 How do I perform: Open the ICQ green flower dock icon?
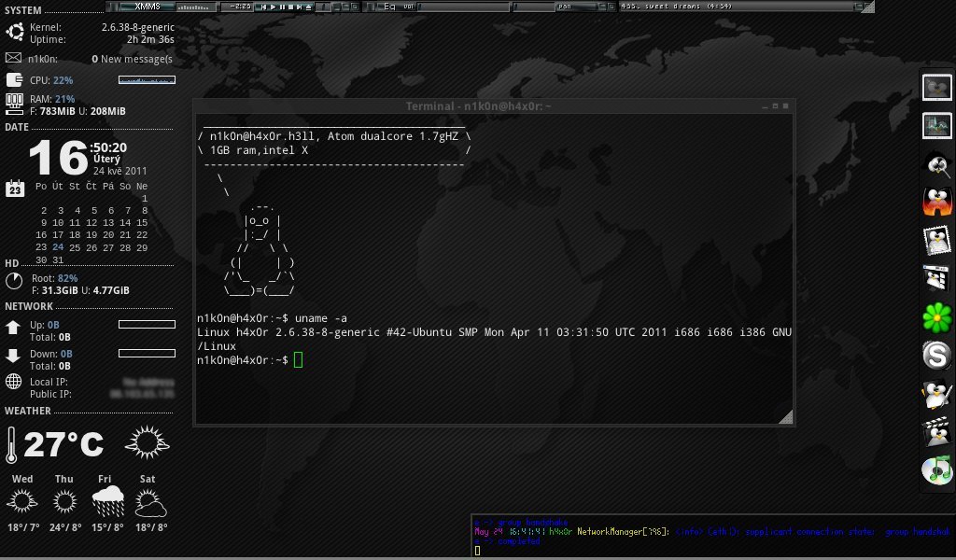coord(936,316)
